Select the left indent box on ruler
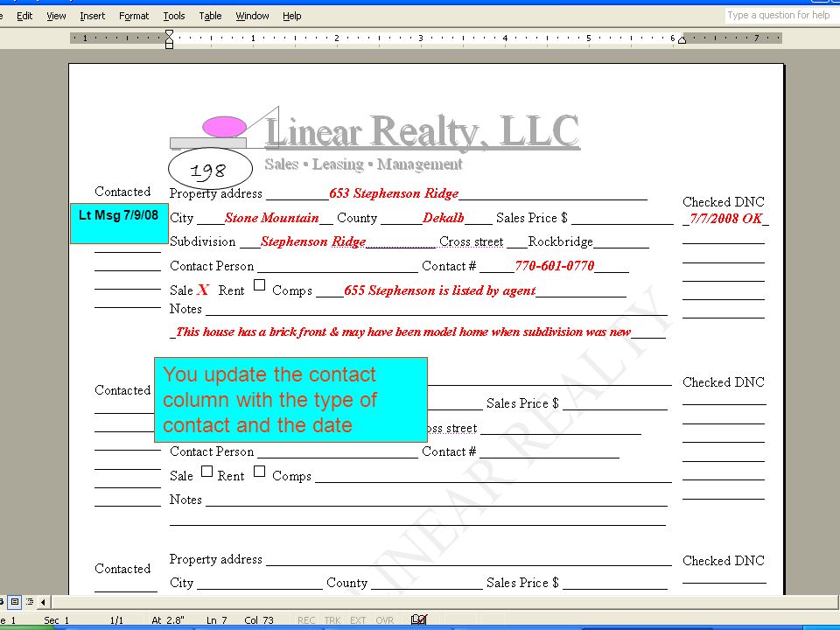 pos(169,46)
